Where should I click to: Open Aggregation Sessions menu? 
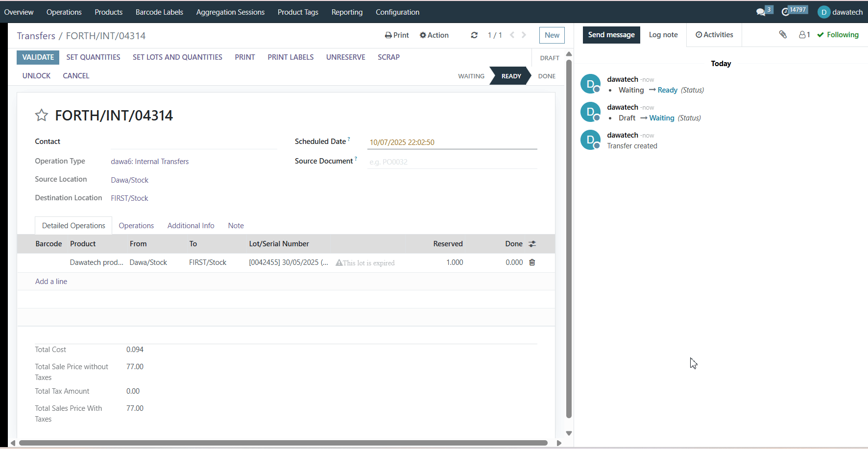[x=230, y=12]
